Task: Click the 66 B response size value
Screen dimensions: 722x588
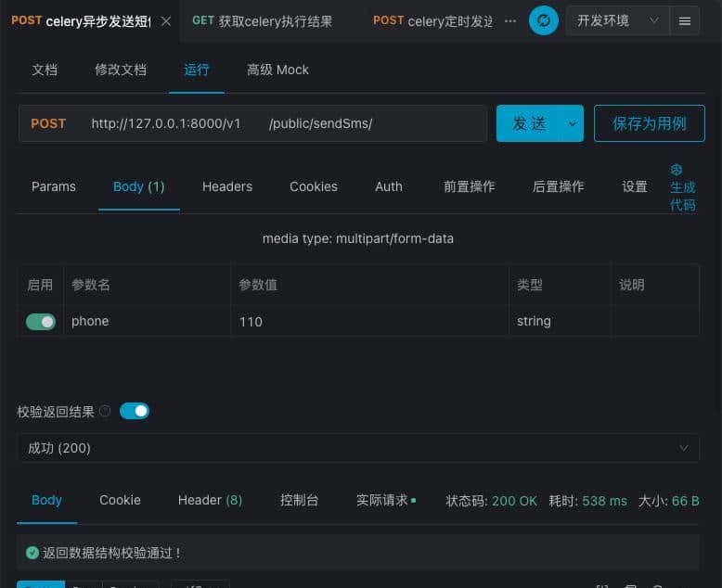Action: (685, 501)
